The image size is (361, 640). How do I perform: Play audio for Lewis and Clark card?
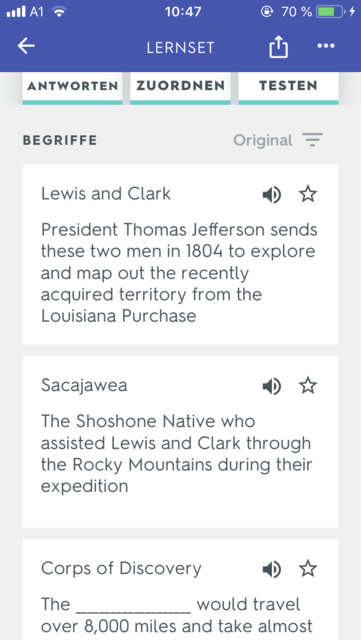[272, 195]
